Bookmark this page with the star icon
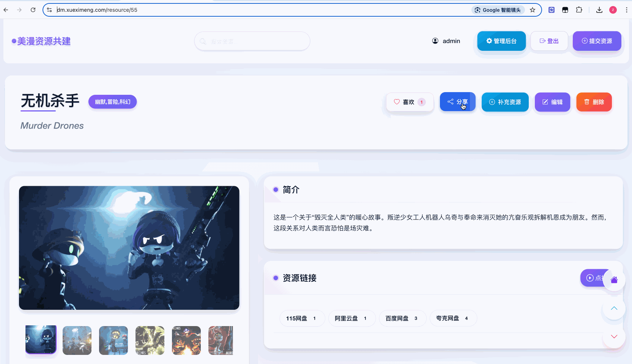The height and width of the screenshot is (364, 632). coord(533,10)
